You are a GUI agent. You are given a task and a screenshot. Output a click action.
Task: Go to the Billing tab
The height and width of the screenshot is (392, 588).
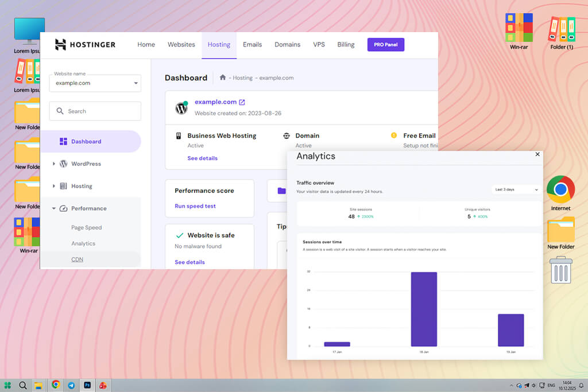(x=346, y=44)
